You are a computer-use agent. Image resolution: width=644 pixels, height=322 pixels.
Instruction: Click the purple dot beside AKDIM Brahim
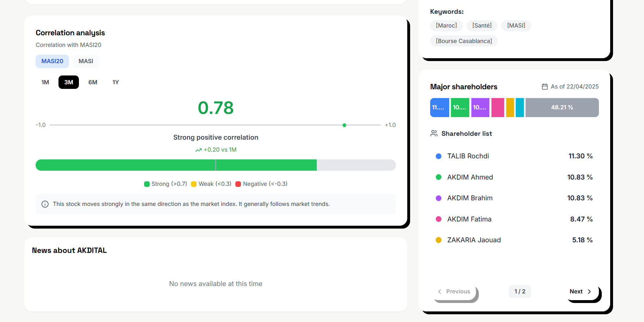pyautogui.click(x=439, y=198)
